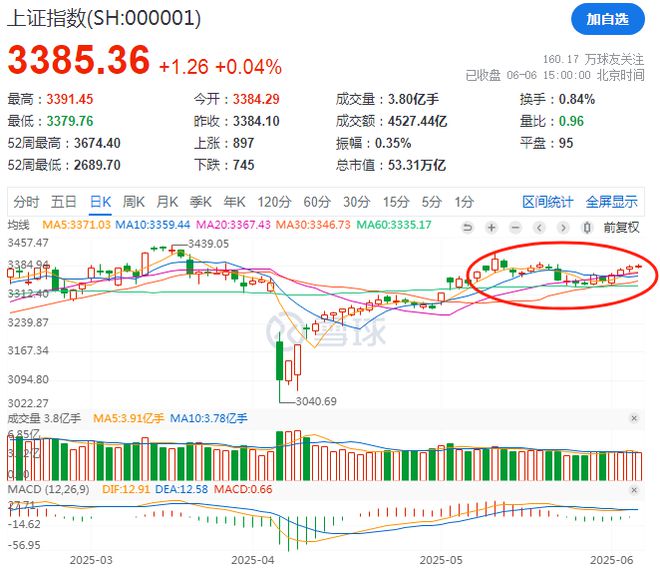The image size is (660, 577).
Task: Click the MA20:3367.43 label
Action: click(x=234, y=225)
